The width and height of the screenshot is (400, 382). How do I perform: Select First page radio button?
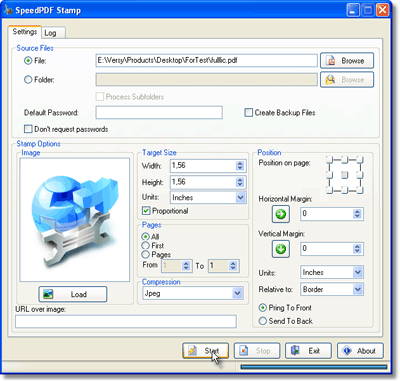(145, 246)
